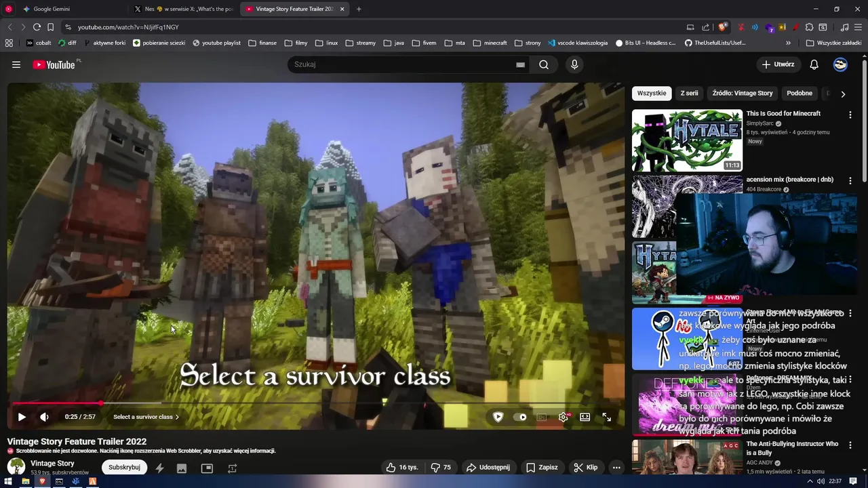Enter fullscreen mode
This screenshot has width=868, height=488.
[x=607, y=417]
